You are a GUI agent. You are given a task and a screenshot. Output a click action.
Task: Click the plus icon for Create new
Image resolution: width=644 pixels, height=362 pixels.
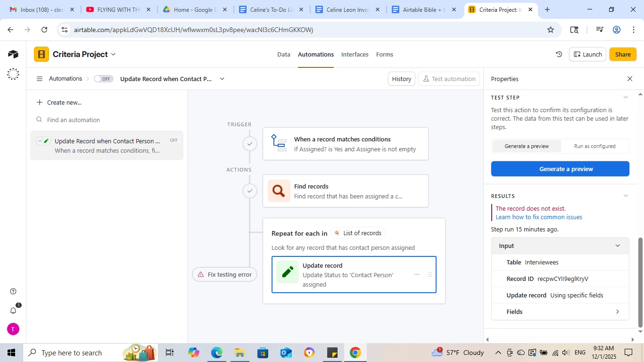(40, 102)
